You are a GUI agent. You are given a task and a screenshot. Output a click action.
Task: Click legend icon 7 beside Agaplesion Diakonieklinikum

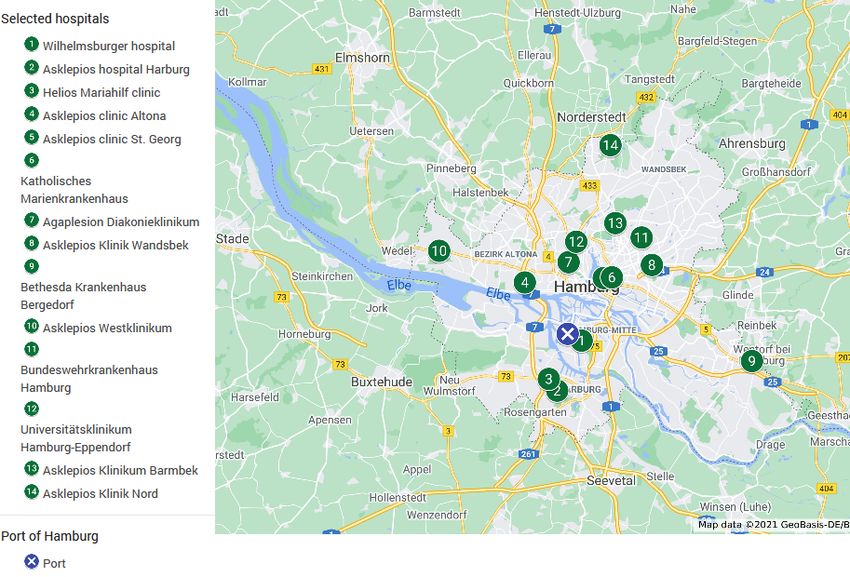click(31, 220)
